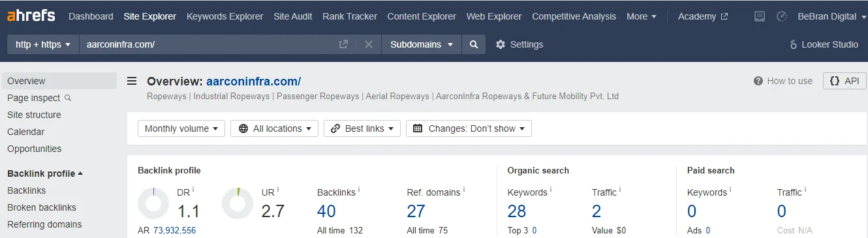Screen dimensions: 868x238
Task: Open Calendar in sidebar
Action: (x=26, y=132)
